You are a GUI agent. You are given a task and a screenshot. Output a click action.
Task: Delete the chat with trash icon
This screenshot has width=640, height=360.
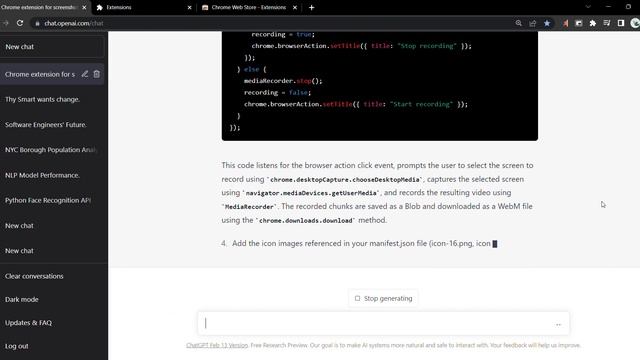96,74
